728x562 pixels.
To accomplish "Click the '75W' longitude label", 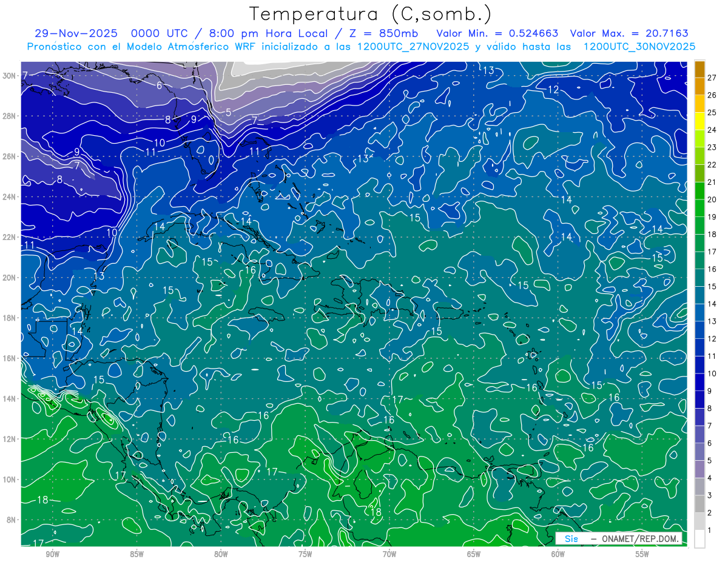I will click(305, 554).
